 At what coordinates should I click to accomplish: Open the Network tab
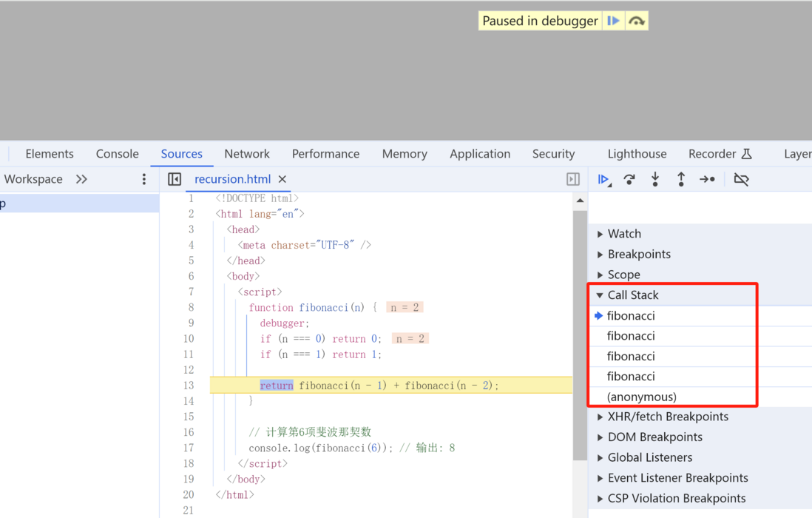coord(247,154)
